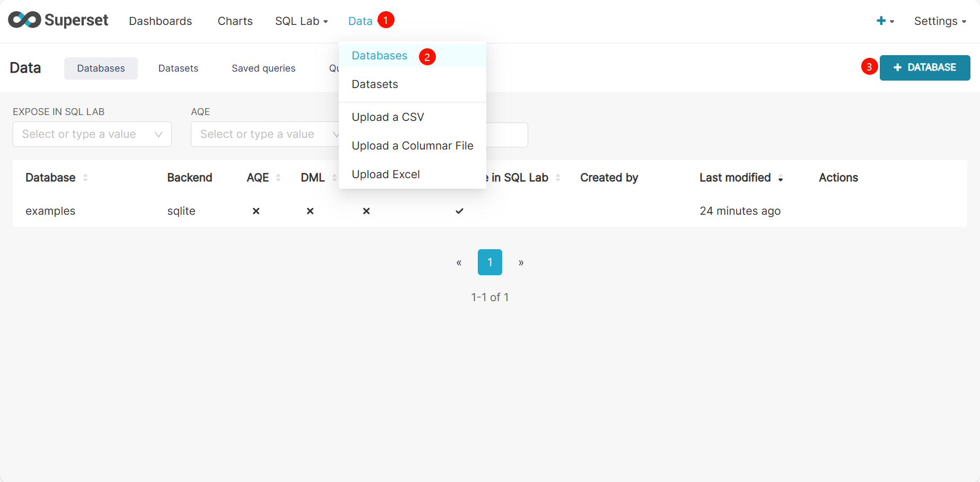Click the sqlite backend cell
The width and height of the screenshot is (980, 482).
click(181, 211)
